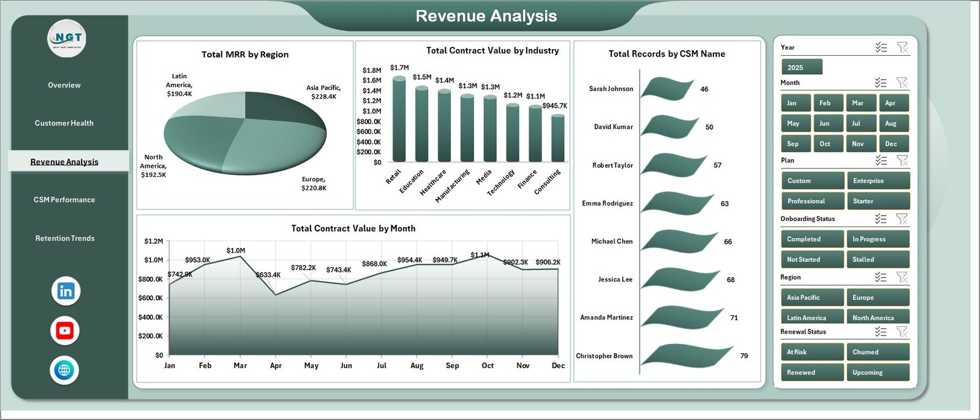Toggle multi-select on the Plan slicer
The width and height of the screenshot is (980, 420).
[881, 160]
